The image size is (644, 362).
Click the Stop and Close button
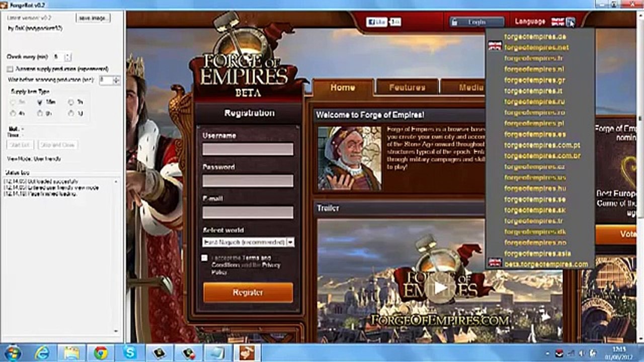[x=57, y=145]
